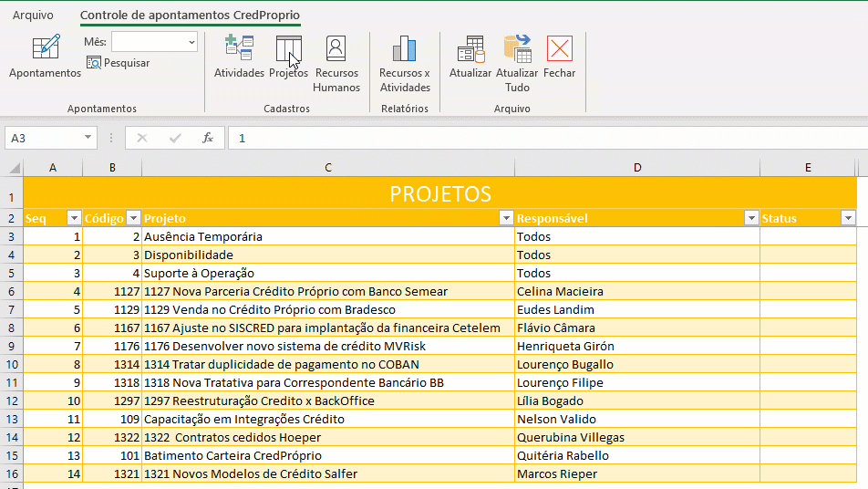
Task: Click código cell 1176
Action: point(112,346)
